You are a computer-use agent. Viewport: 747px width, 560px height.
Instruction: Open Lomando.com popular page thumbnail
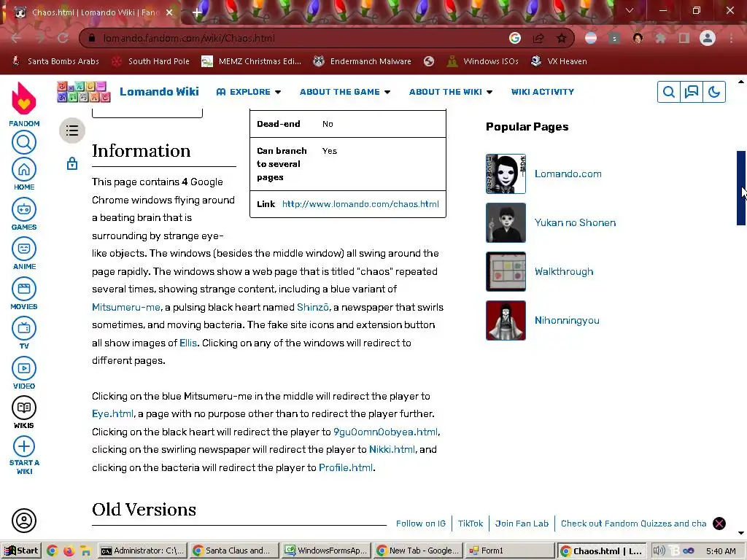(506, 174)
